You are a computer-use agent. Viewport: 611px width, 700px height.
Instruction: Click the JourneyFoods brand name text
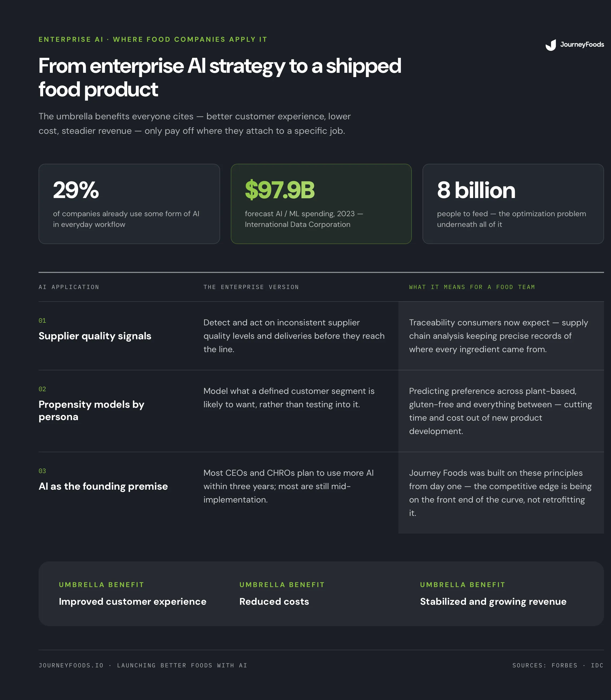click(x=582, y=45)
